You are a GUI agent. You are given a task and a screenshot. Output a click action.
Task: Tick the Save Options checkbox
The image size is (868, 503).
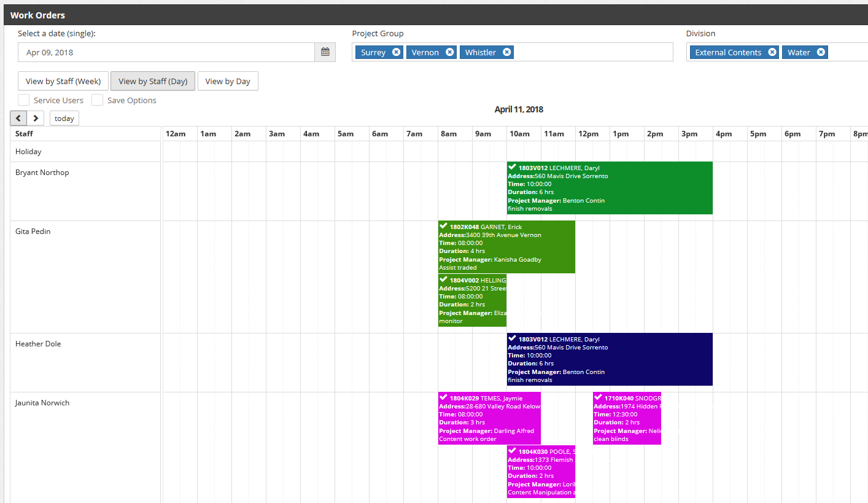[x=97, y=100]
